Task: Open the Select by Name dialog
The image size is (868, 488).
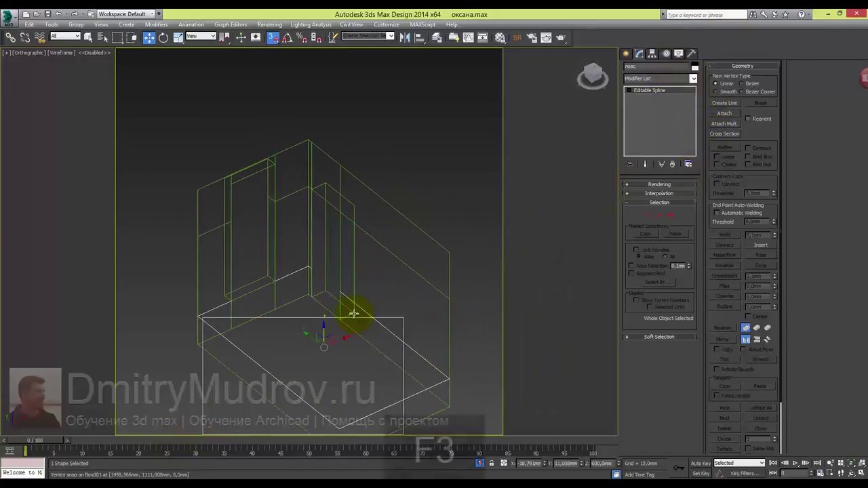Action: click(102, 38)
